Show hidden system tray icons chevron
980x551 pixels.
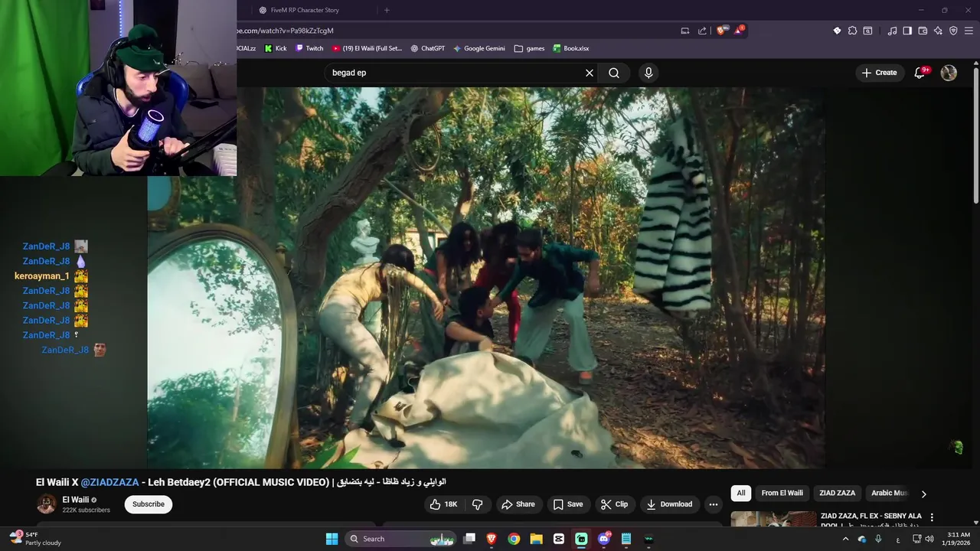click(845, 539)
